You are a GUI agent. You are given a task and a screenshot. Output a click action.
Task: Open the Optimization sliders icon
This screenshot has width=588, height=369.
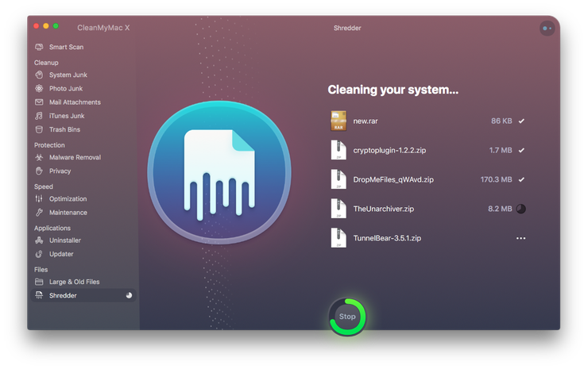pos(39,199)
